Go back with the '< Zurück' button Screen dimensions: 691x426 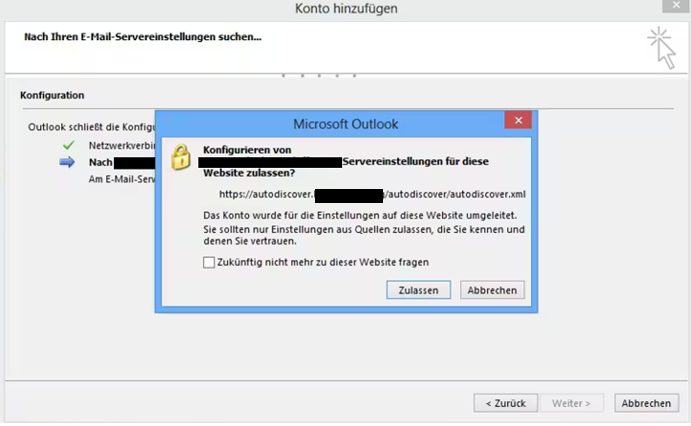pyautogui.click(x=505, y=403)
